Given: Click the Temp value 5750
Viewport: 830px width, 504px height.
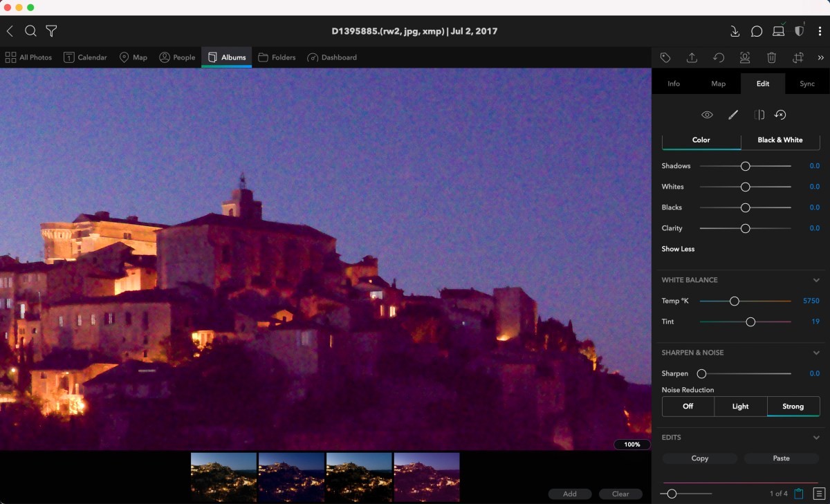Looking at the screenshot, I should (811, 301).
